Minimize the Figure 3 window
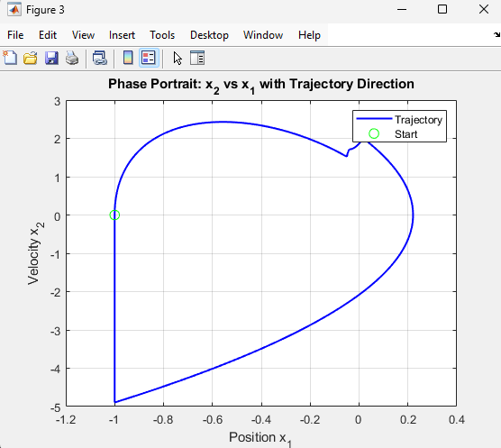The width and height of the screenshot is (501, 448). (402, 10)
